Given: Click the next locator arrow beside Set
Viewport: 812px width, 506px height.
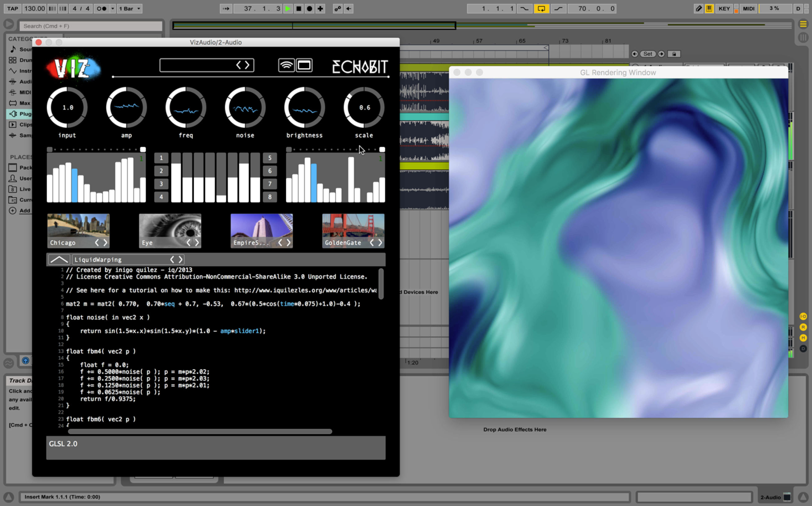Looking at the screenshot, I should point(661,54).
